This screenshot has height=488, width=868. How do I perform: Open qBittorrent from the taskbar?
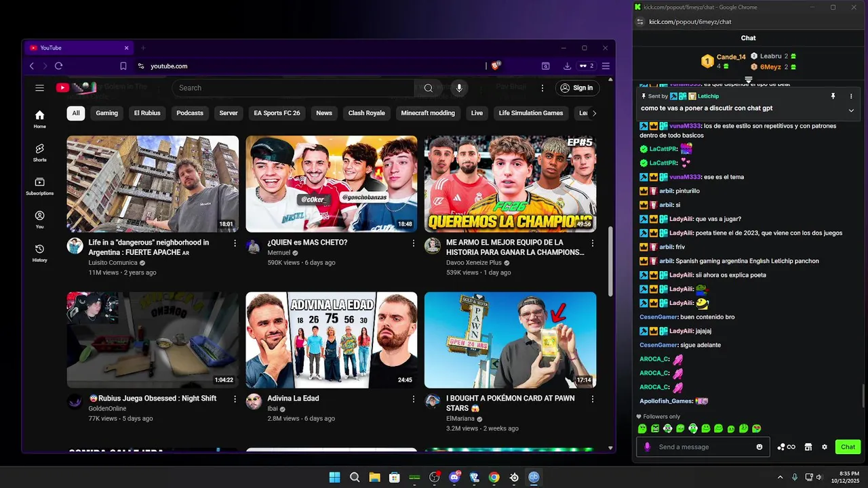tap(534, 477)
